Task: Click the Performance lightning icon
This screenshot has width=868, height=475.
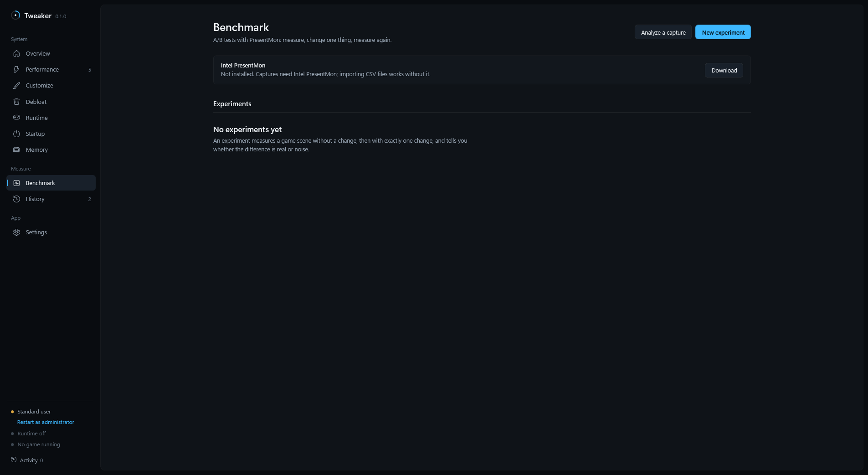Action: point(16,69)
